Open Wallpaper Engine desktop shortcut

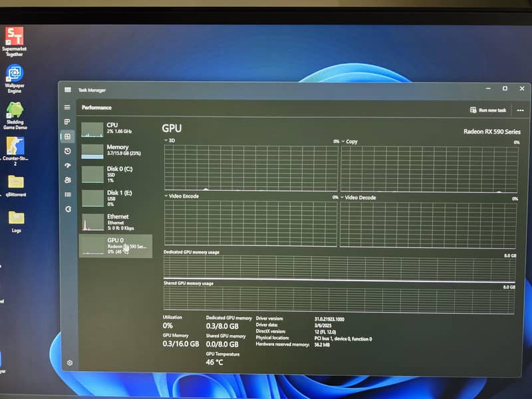pos(15,78)
